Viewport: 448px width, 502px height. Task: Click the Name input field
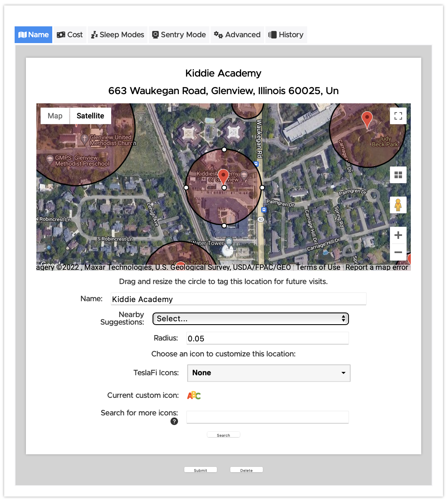pyautogui.click(x=239, y=299)
